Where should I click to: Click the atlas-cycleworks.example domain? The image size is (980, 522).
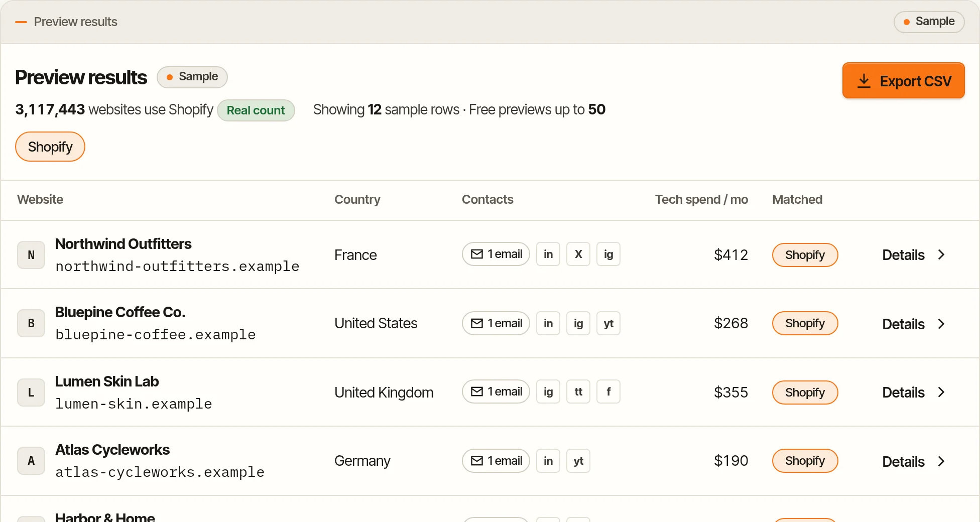coord(160,472)
